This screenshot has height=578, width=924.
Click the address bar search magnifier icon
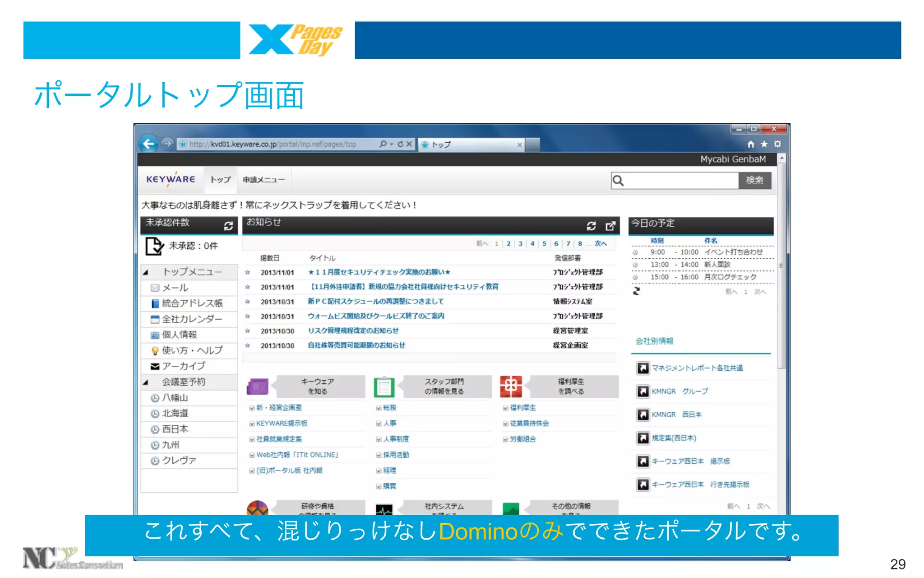tap(383, 144)
